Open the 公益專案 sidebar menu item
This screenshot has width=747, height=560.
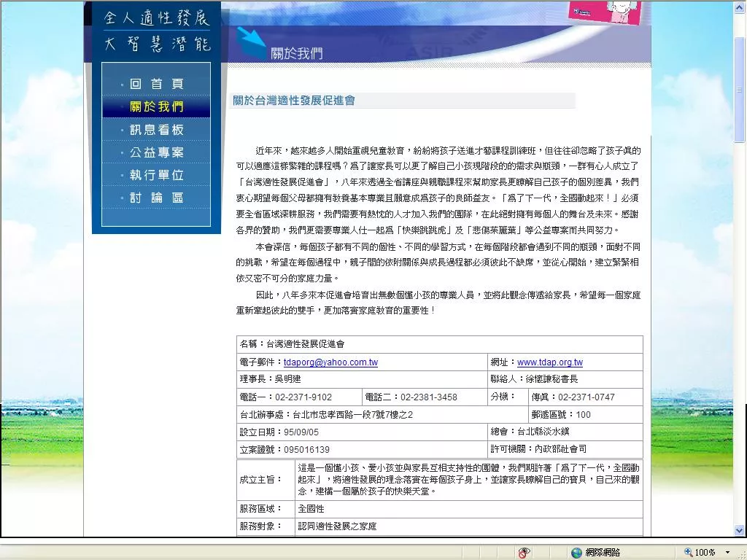(156, 152)
